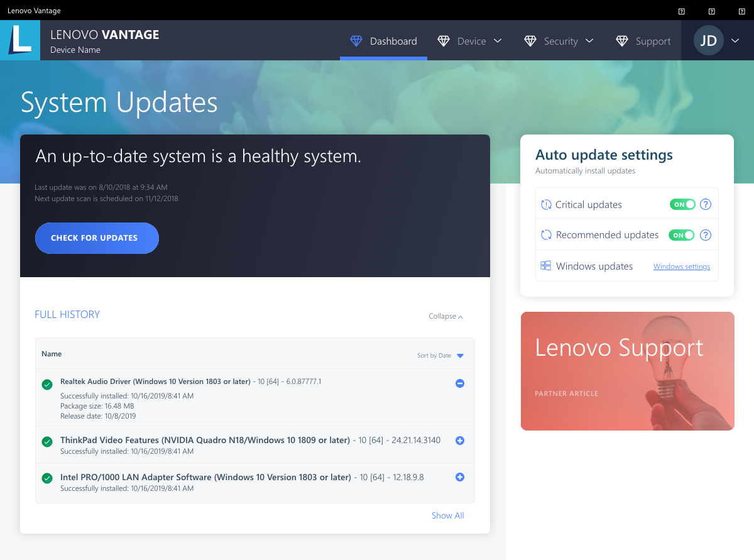Click the Full History heading

67,314
